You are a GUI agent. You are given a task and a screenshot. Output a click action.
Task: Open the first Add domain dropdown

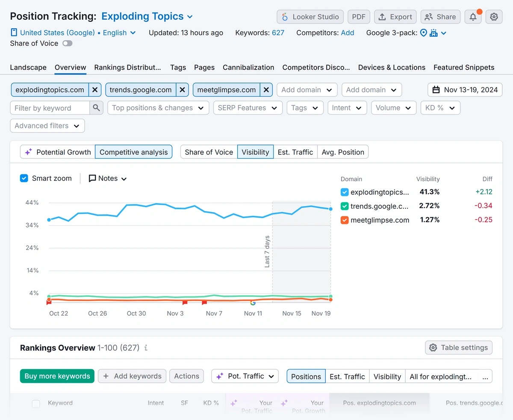tap(307, 90)
